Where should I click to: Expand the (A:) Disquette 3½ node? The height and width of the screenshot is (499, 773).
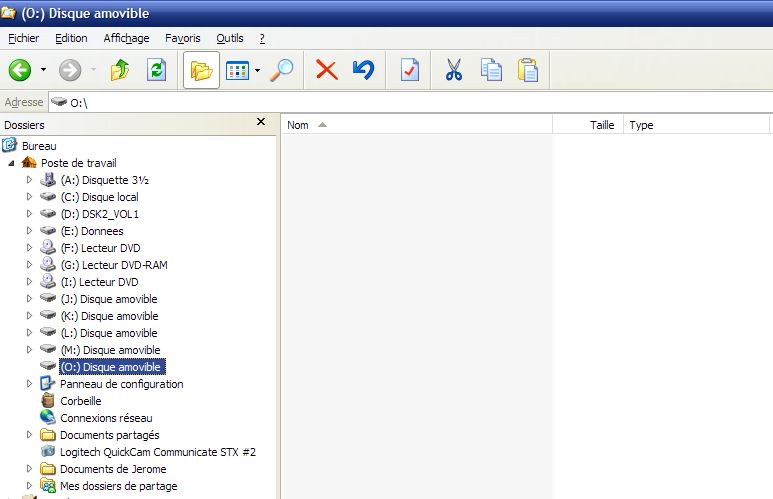click(x=29, y=180)
